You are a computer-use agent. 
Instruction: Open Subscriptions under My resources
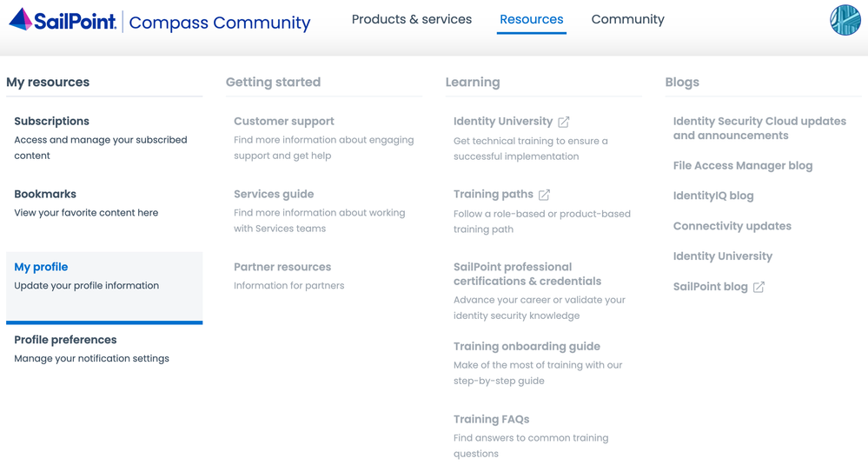[x=51, y=122]
